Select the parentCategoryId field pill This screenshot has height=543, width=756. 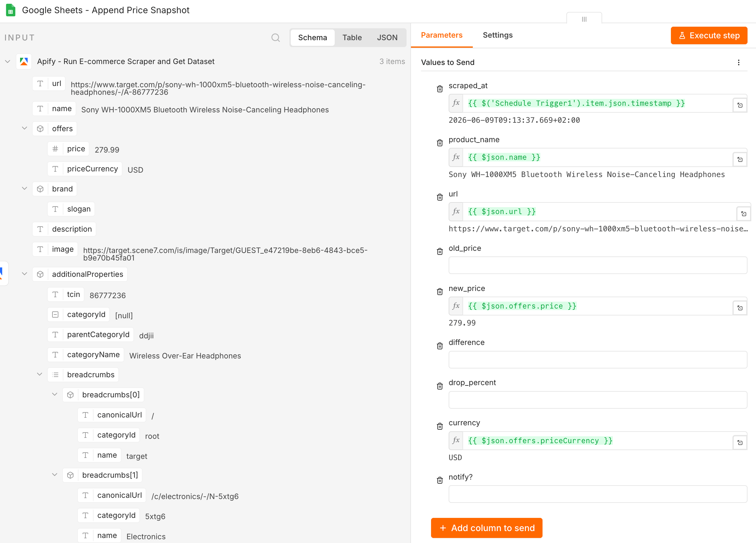click(x=91, y=334)
